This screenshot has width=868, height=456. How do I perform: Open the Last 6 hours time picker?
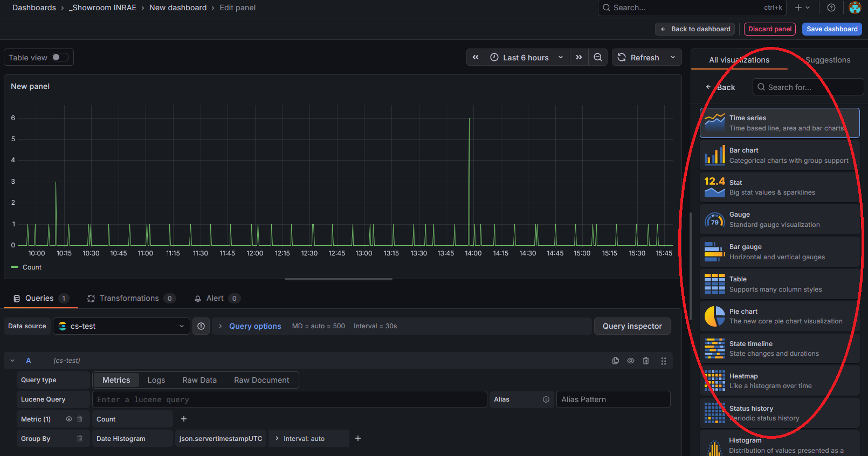pyautogui.click(x=527, y=57)
